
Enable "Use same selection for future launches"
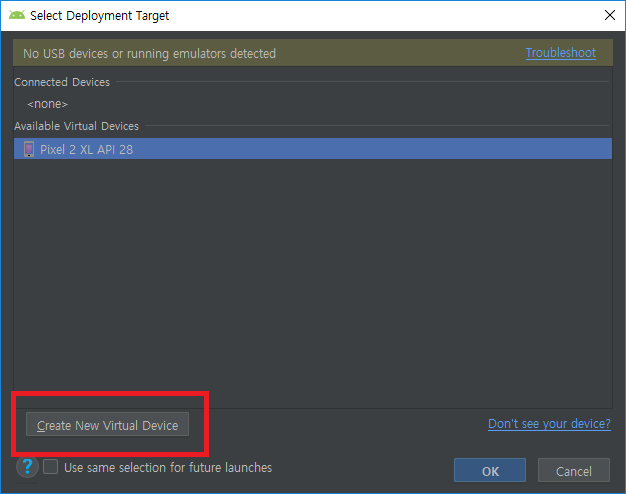(x=51, y=466)
